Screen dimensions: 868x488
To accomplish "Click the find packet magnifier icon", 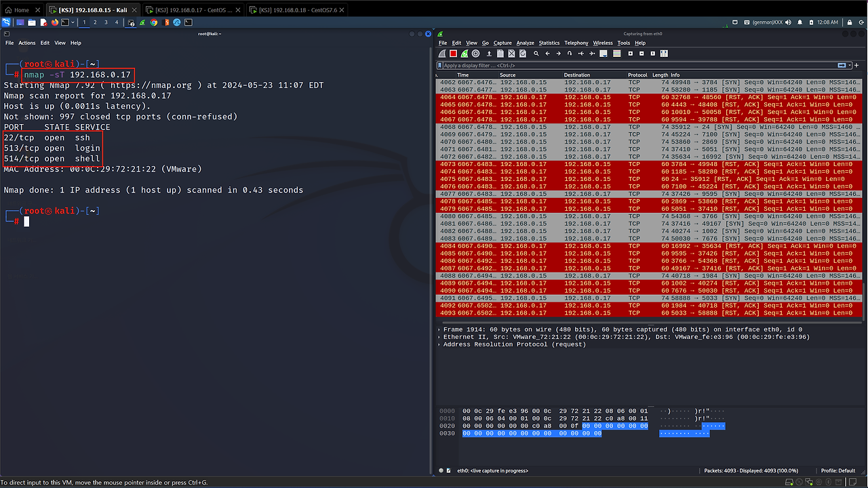I will click(536, 54).
